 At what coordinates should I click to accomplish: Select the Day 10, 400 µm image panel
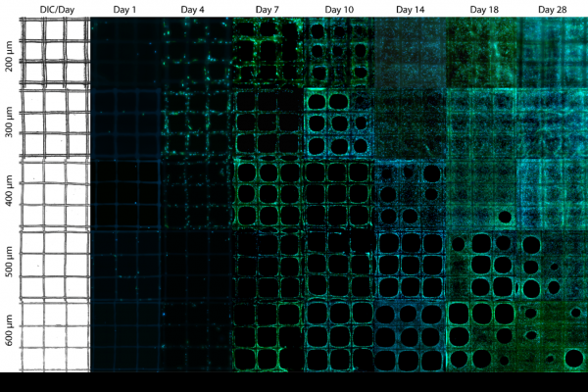(x=339, y=194)
